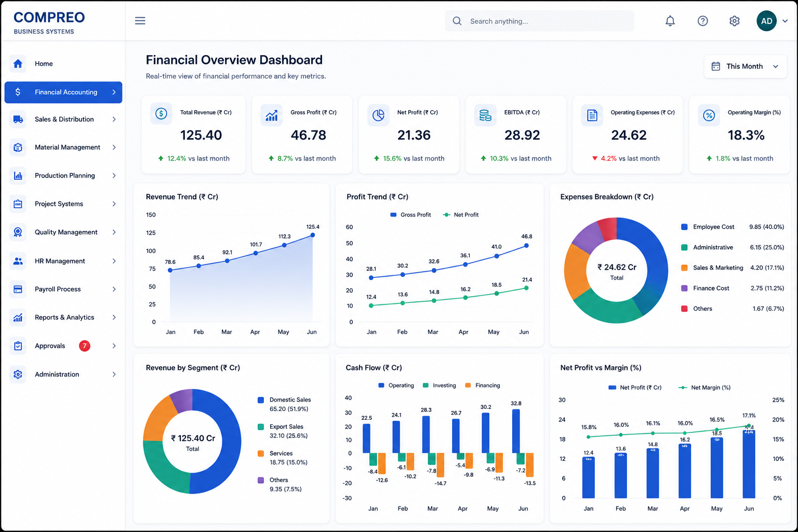This screenshot has width=798, height=532.
Task: Click the search magnifier icon
Action: tap(457, 21)
